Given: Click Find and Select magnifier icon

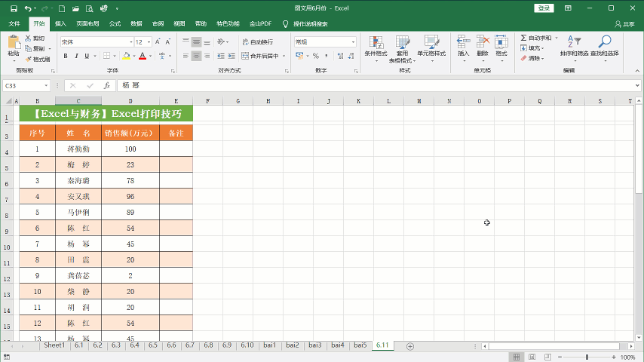Looking at the screenshot, I should click(x=605, y=42).
